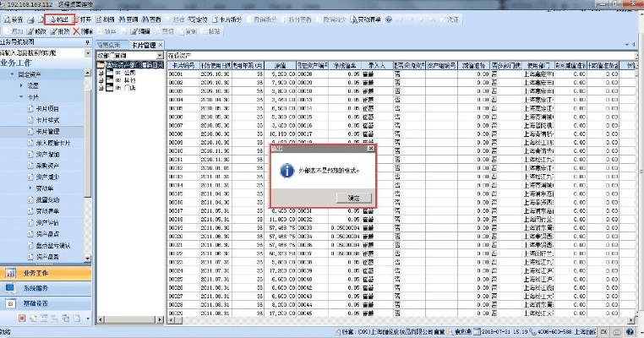Click the blue help icon in status bar corner
This screenshot has height=338, width=644.
click(x=630, y=331)
